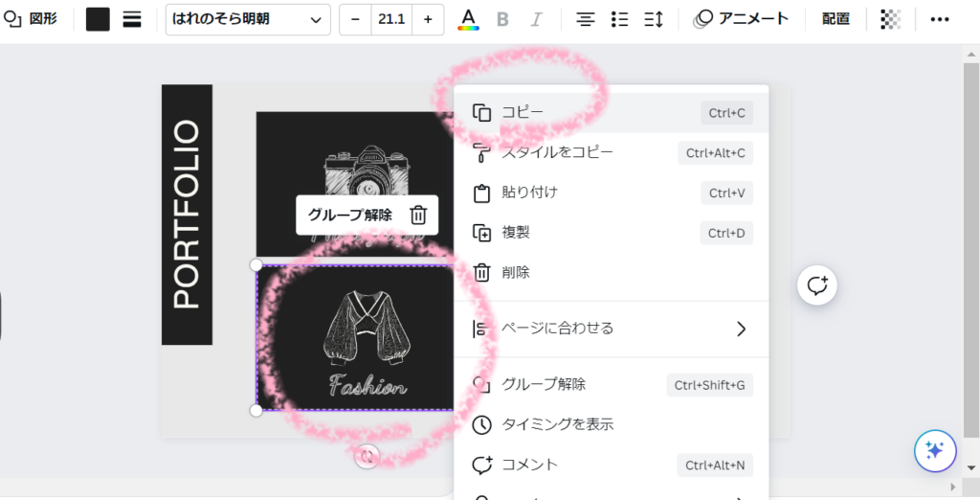Open the Canva magic sparkle assistant button
980x500 pixels.
tap(935, 450)
